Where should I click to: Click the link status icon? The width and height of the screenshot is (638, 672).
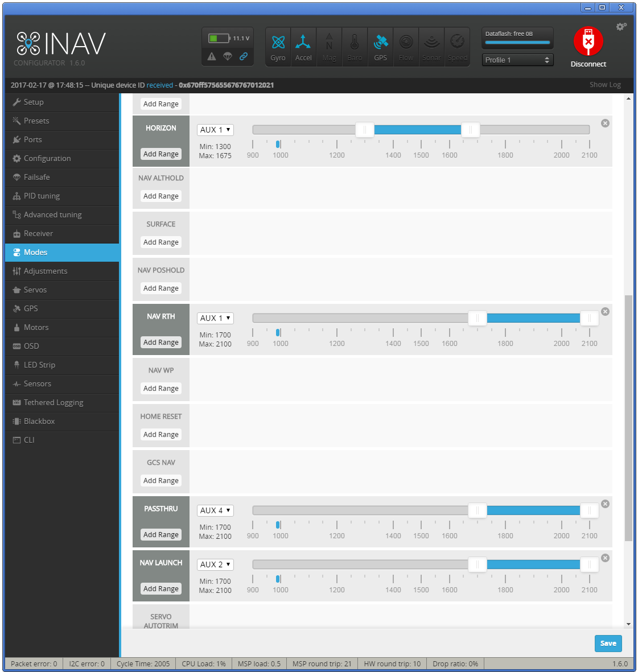(x=244, y=56)
